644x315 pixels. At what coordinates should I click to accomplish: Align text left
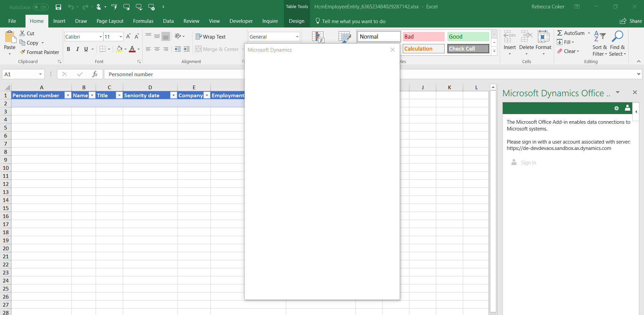pyautogui.click(x=148, y=49)
